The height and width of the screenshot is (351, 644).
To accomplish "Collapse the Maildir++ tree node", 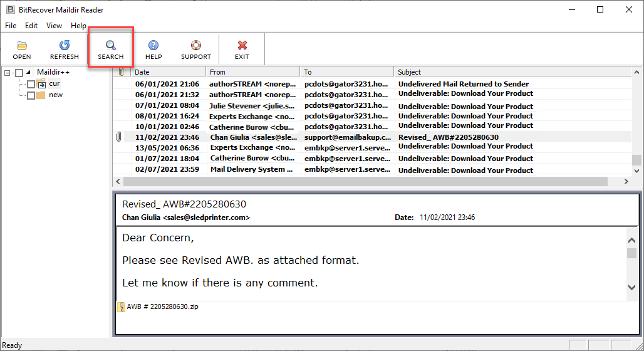I will (7, 73).
